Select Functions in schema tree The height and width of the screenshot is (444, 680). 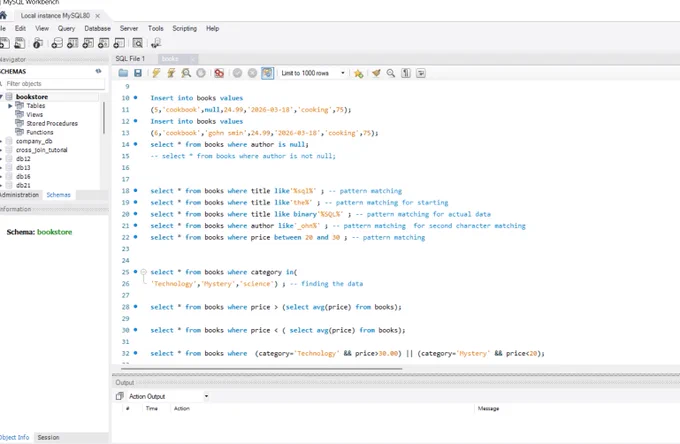click(40, 132)
